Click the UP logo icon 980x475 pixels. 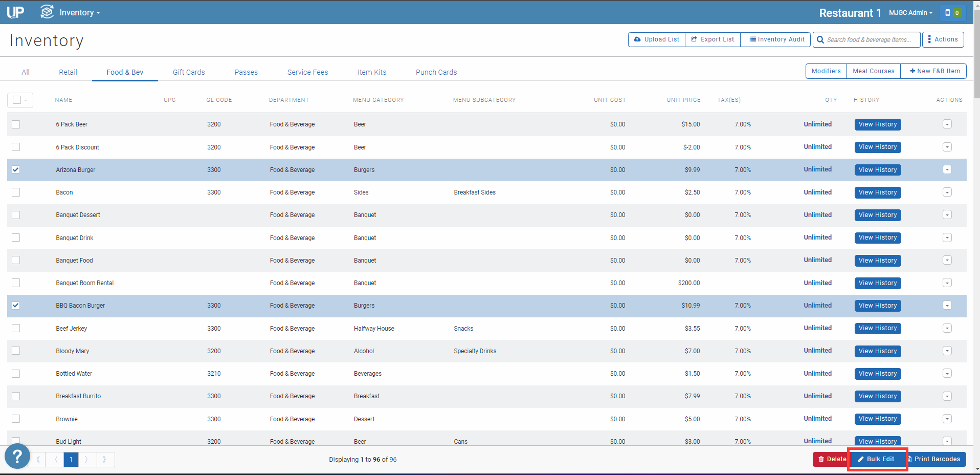15,12
